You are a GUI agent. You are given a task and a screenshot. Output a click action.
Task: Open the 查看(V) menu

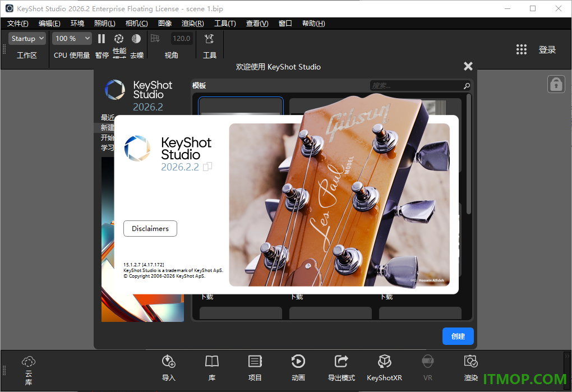(x=257, y=24)
